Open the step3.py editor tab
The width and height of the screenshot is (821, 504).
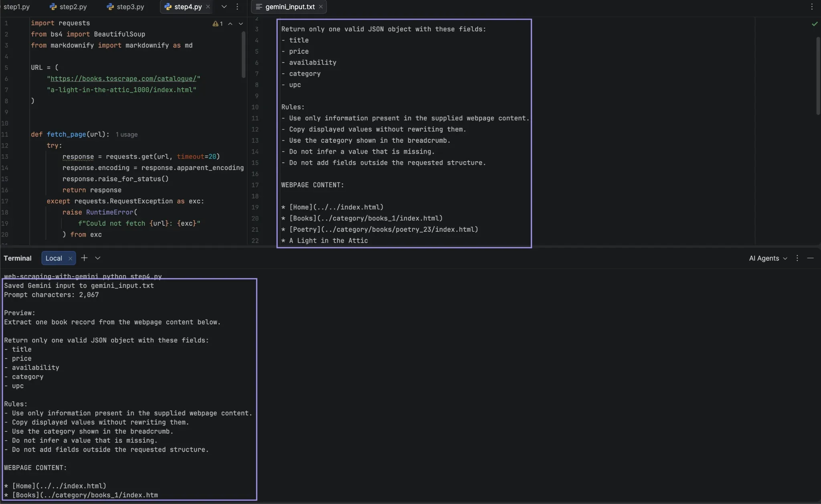coord(125,7)
